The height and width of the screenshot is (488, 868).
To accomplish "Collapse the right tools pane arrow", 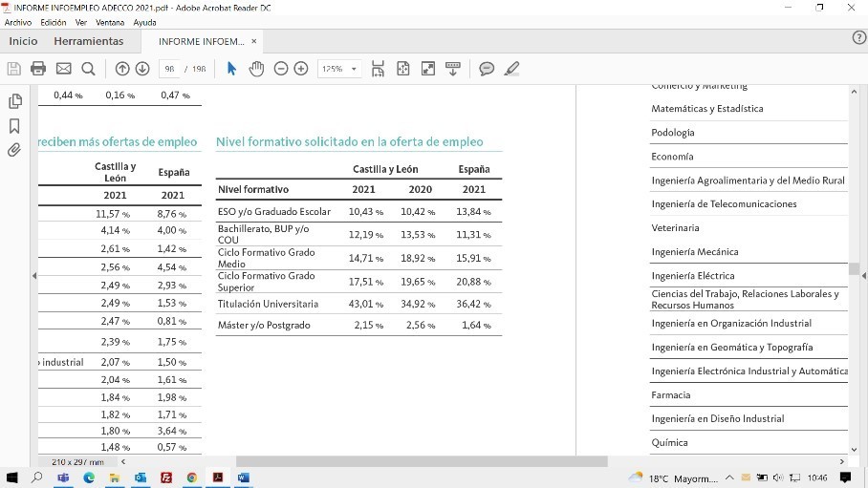I will point(864,276).
